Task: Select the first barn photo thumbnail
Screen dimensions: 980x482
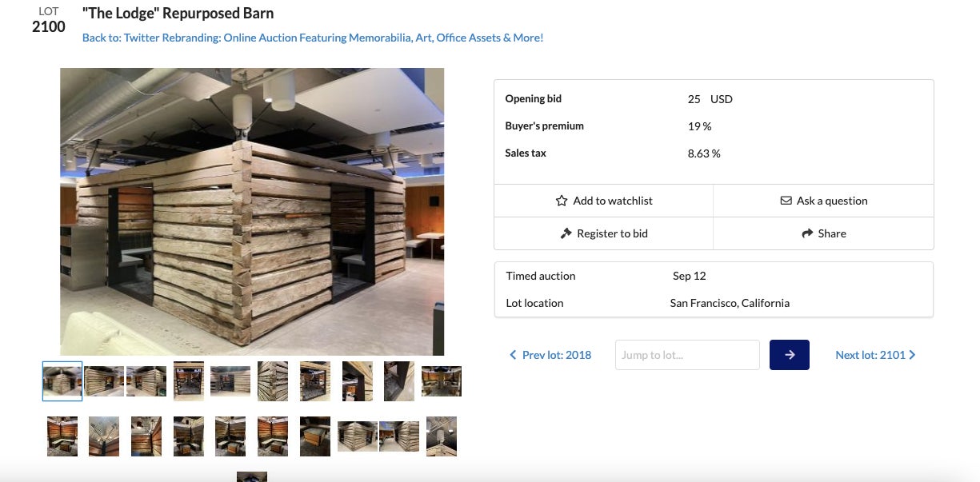Action: pyautogui.click(x=62, y=381)
